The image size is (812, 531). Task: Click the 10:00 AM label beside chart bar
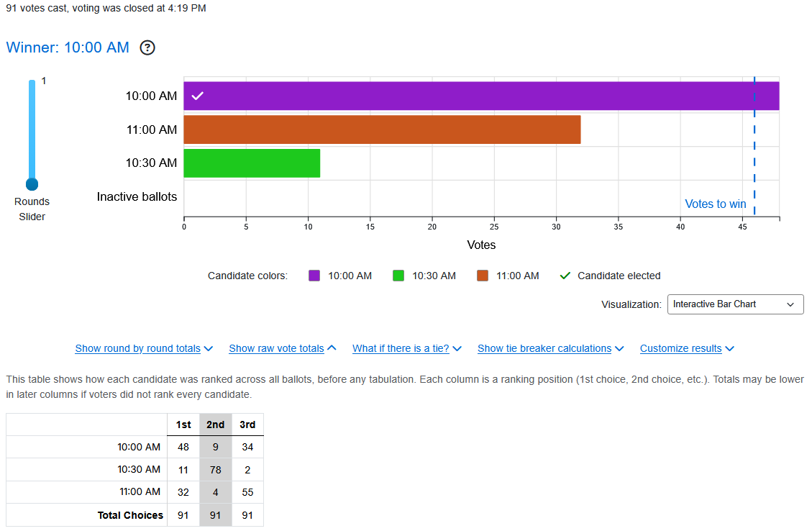pyautogui.click(x=151, y=96)
